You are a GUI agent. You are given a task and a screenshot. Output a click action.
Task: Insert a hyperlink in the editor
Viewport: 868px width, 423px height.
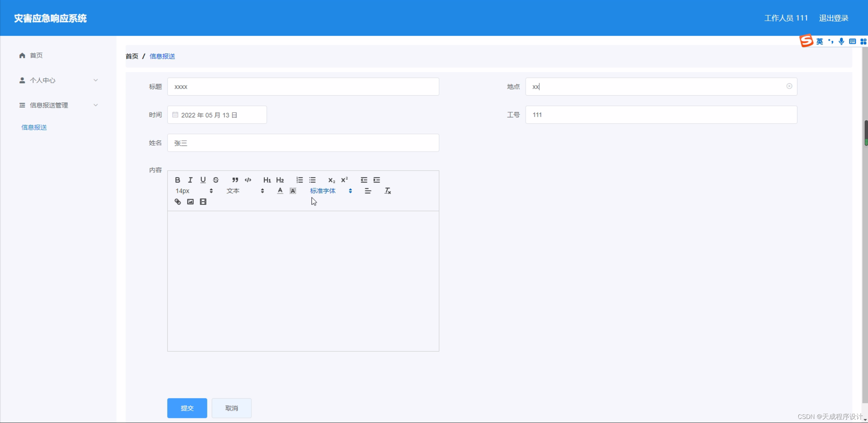point(177,201)
